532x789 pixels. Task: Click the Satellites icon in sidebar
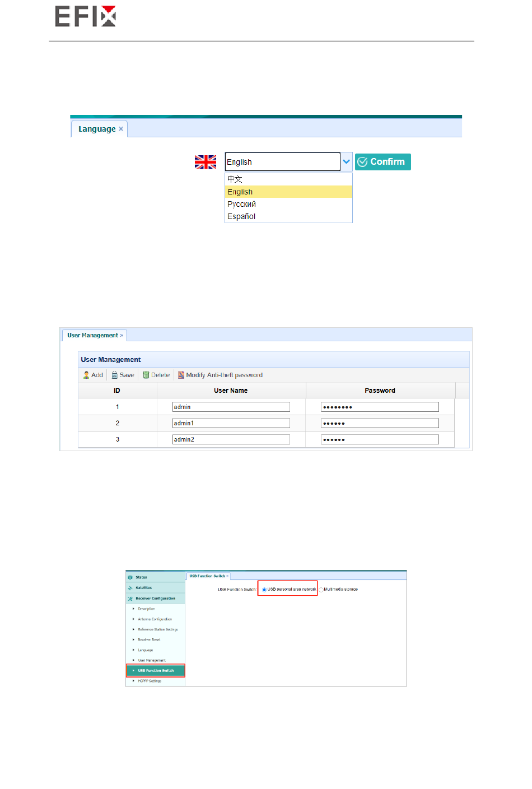pos(130,588)
